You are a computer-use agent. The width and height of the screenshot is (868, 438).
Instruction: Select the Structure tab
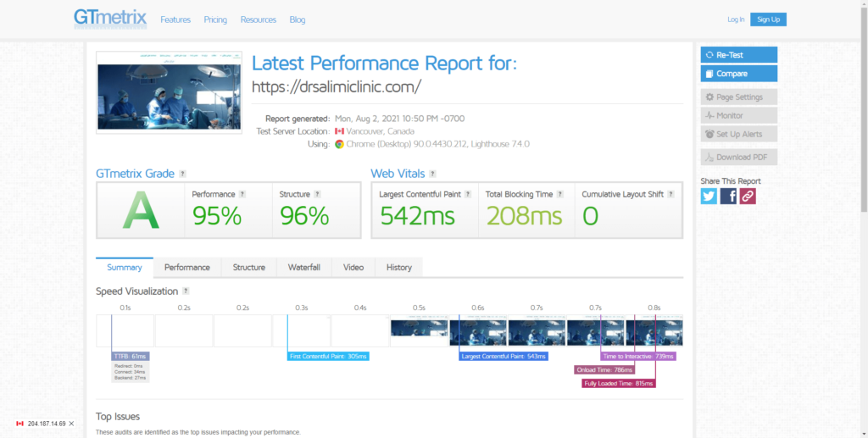click(x=248, y=268)
